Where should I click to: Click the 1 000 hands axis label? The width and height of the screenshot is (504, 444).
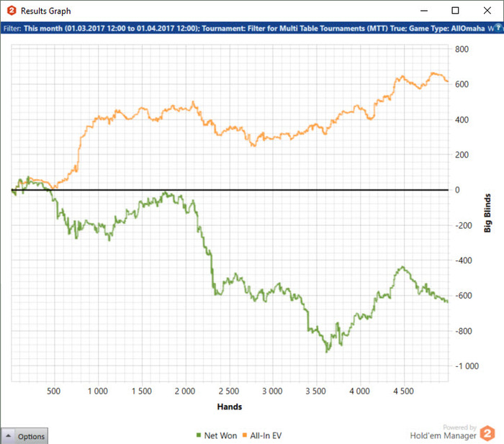(98, 391)
